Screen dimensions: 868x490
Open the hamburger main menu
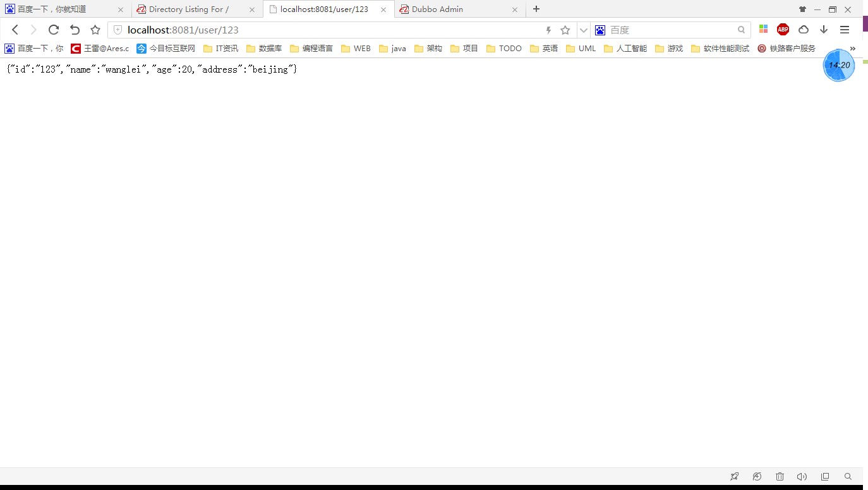pos(845,30)
